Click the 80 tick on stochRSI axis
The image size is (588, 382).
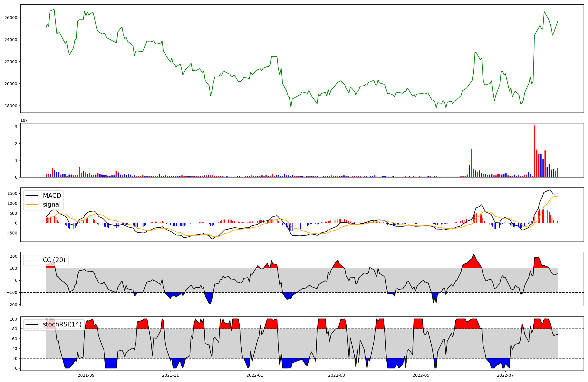point(15,329)
